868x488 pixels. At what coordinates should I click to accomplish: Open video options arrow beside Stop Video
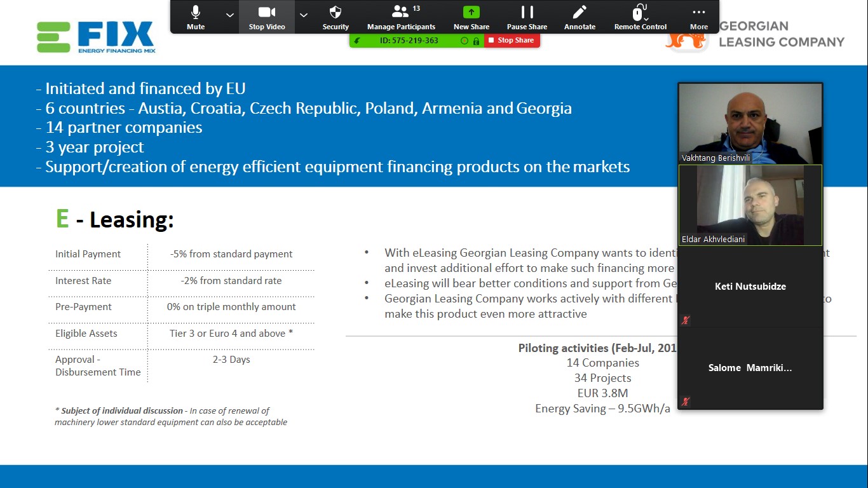click(304, 15)
